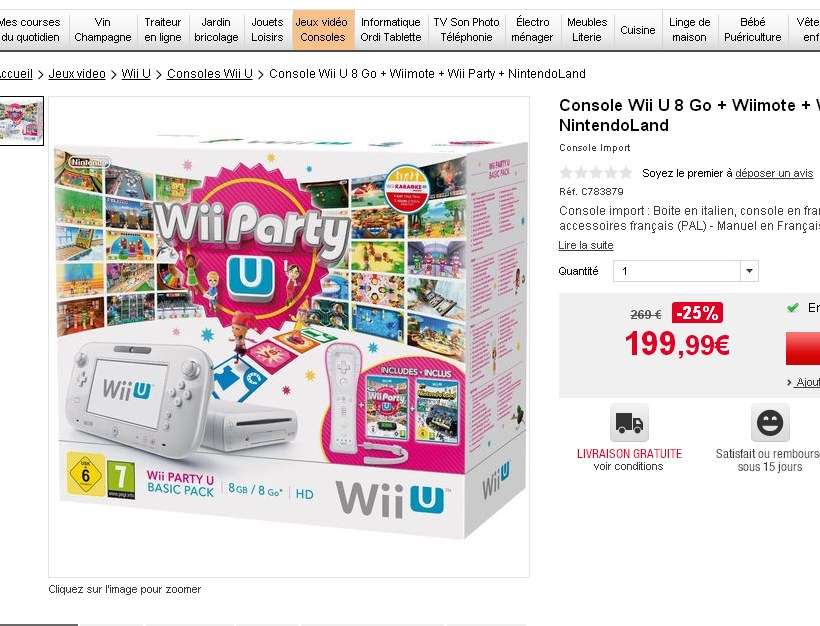Click the Ajouter link below the red button
Viewport: 820px width, 626px height.
pos(807,382)
